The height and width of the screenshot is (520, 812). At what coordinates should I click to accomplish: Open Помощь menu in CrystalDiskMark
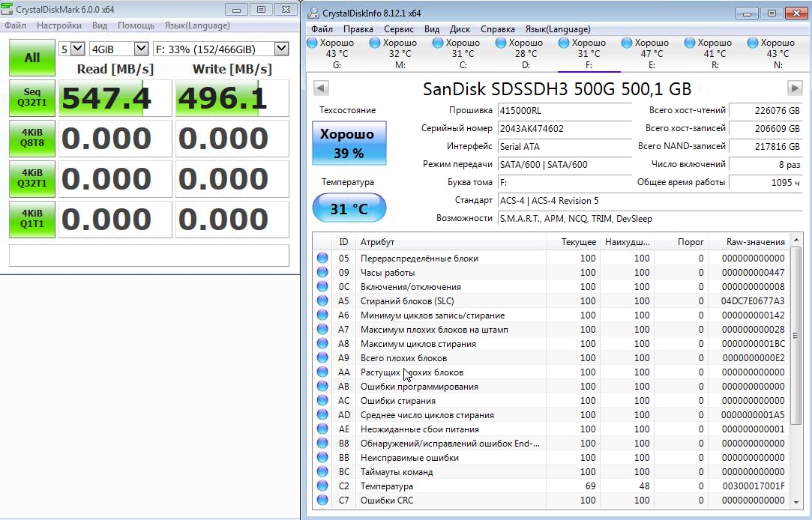point(136,25)
